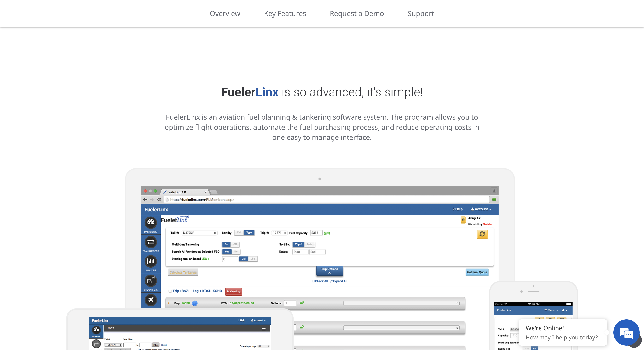Open the Tail # N479DP dropdown
Viewport: 644px width, 350px height.
199,233
